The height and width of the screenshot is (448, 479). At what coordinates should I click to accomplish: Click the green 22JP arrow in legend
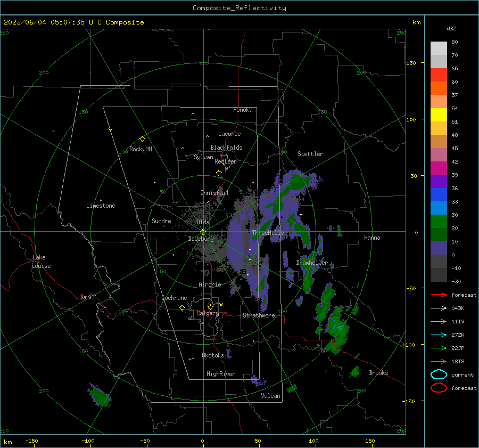(x=439, y=348)
